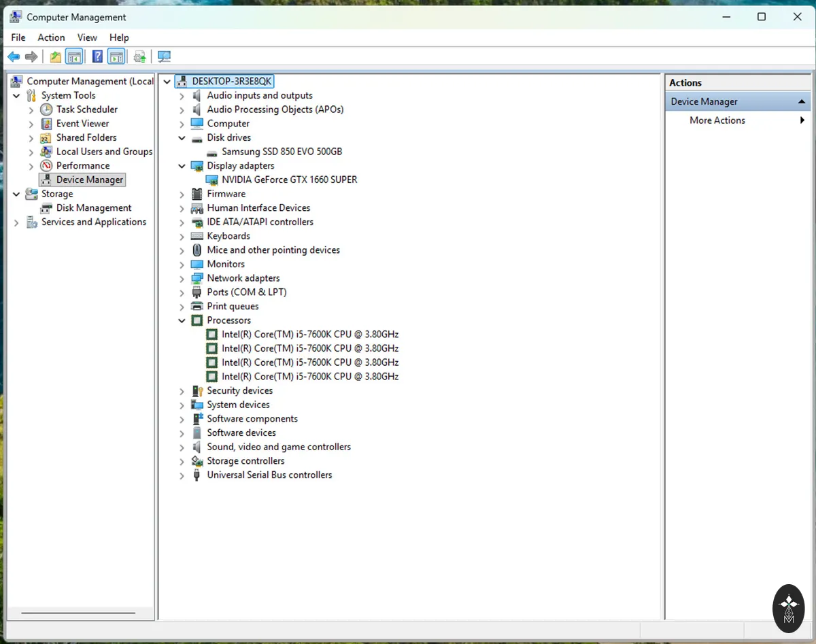
Task: Click the left pane horizontal scrollbar
Action: tap(78, 613)
